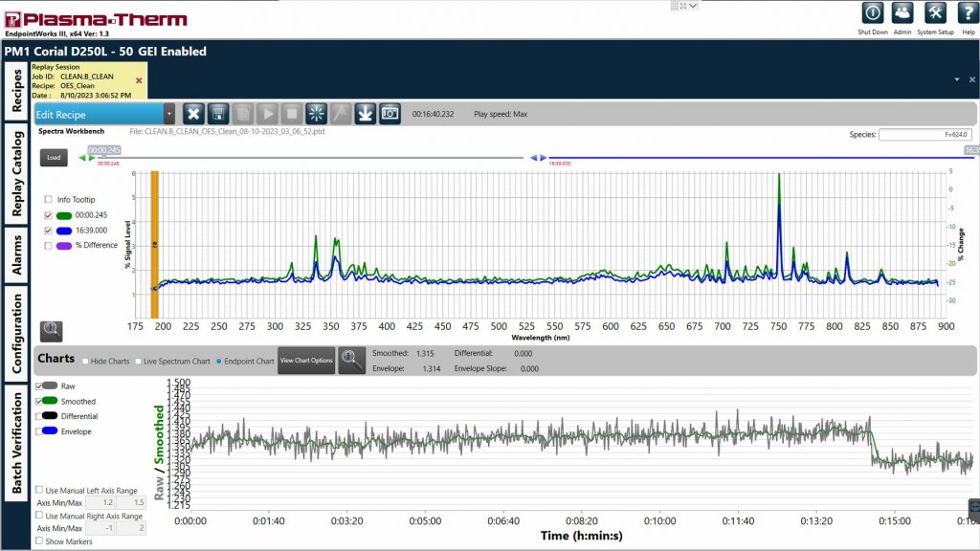Switch to the Replay Catalog tab
The image size is (980, 551).
pyautogui.click(x=17, y=174)
